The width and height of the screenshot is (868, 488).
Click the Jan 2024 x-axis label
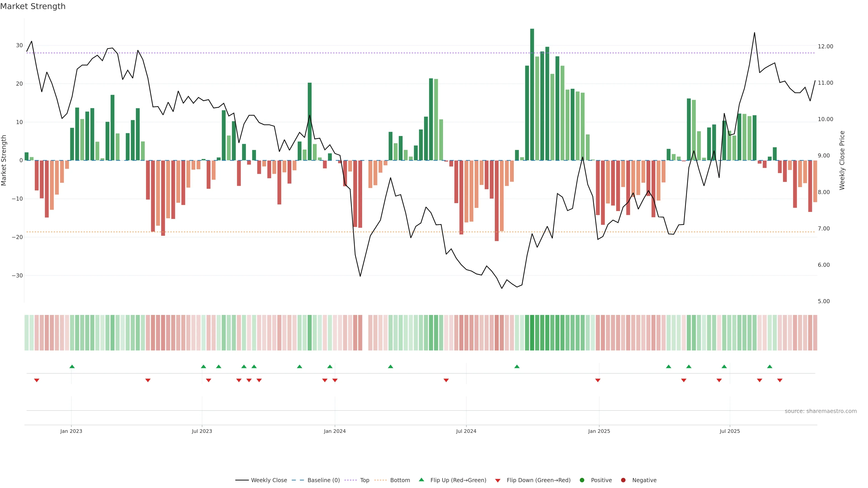pyautogui.click(x=335, y=431)
